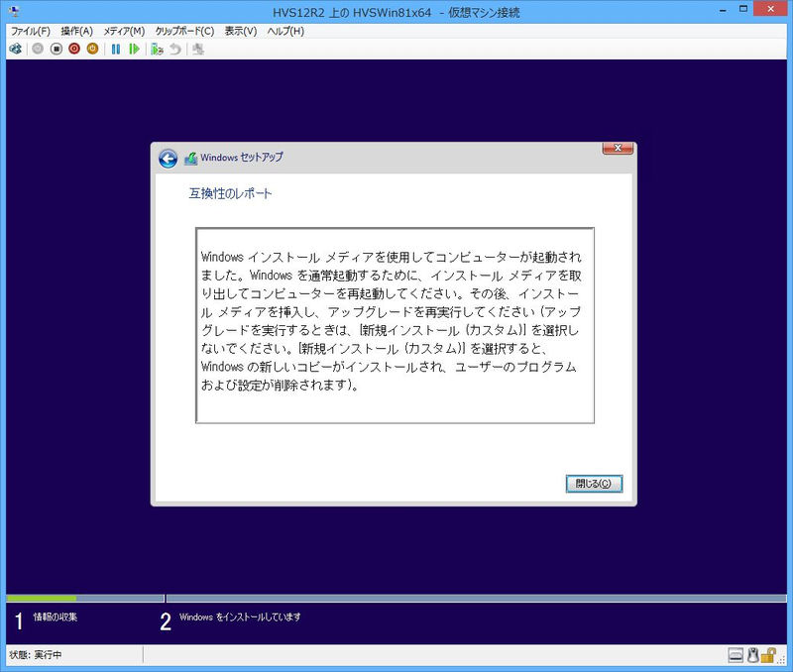Click the 情報の収集 step label

click(56, 616)
